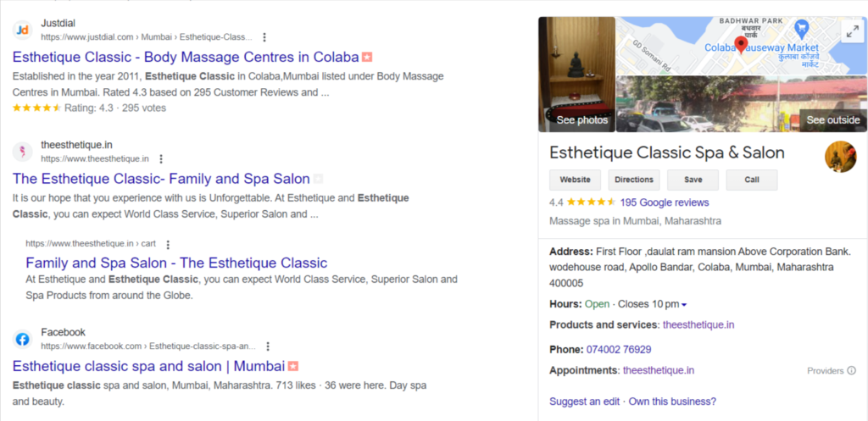Image resolution: width=868 pixels, height=421 pixels.
Task: Click the Website button
Action: (576, 180)
